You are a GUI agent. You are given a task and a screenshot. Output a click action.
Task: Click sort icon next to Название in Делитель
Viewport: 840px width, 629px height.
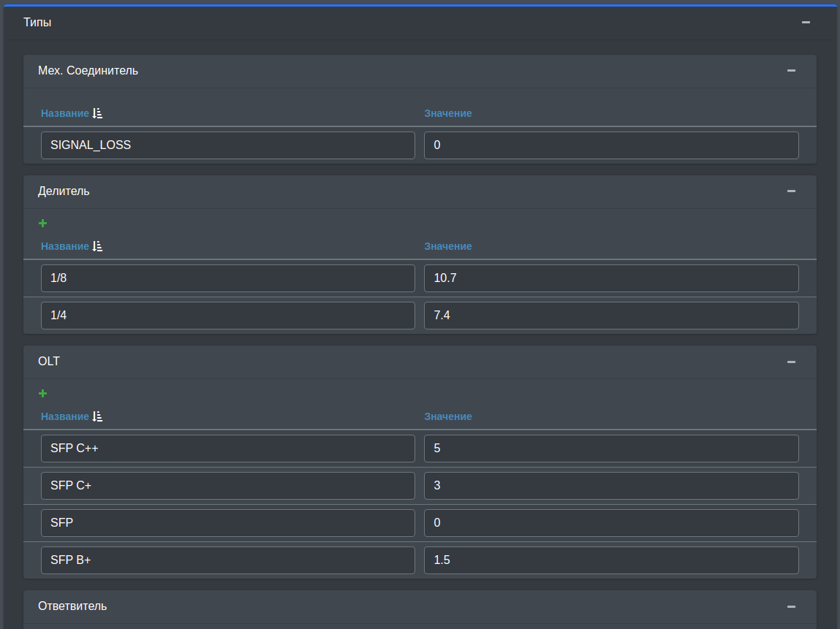pyautogui.click(x=98, y=246)
